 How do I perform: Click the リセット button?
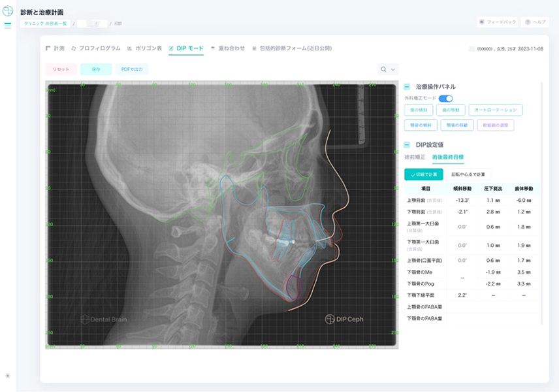coord(61,69)
